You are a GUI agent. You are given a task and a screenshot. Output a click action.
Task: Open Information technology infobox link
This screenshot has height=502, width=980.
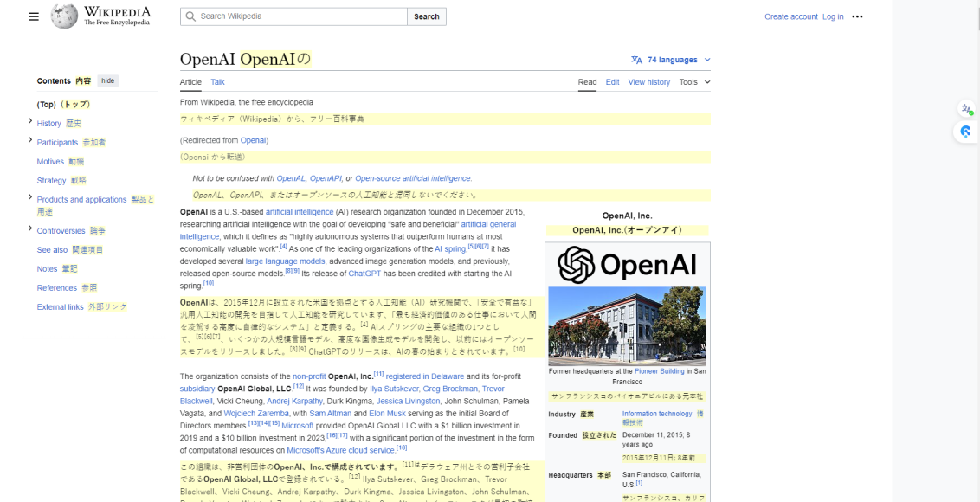pos(657,413)
